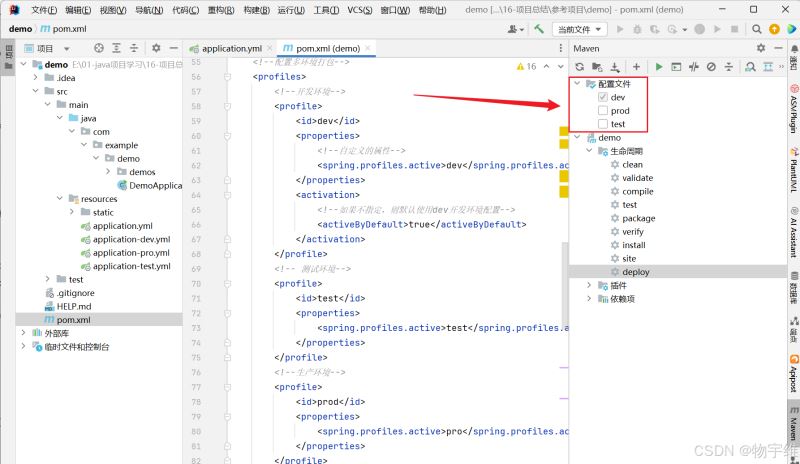This screenshot has width=800, height=464.
Task: Enable the test profile checkbox
Action: [x=602, y=124]
